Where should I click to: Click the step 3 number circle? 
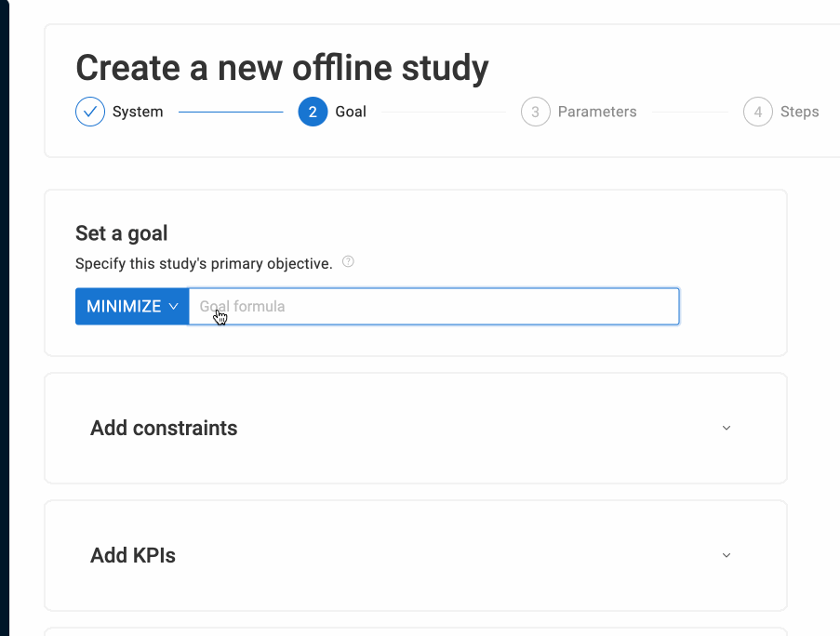click(535, 112)
